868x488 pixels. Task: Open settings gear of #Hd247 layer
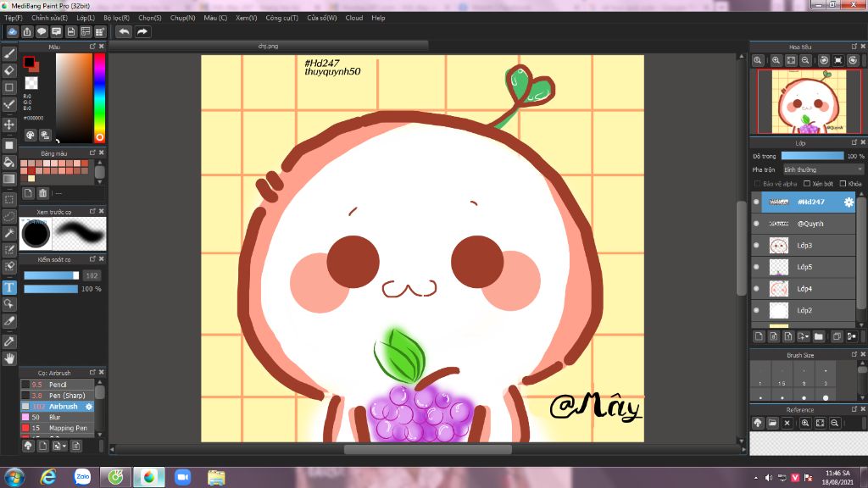pos(848,202)
